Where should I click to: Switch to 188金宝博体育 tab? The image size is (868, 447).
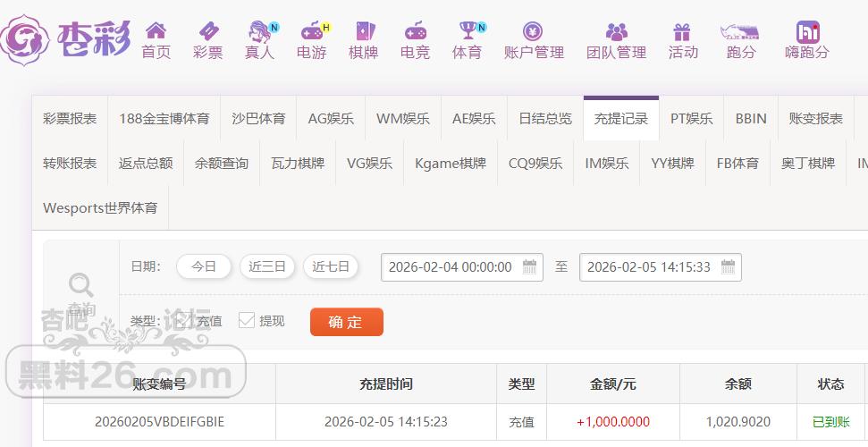pos(164,119)
